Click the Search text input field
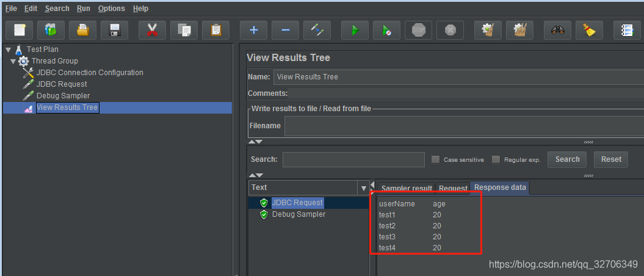 [353, 159]
